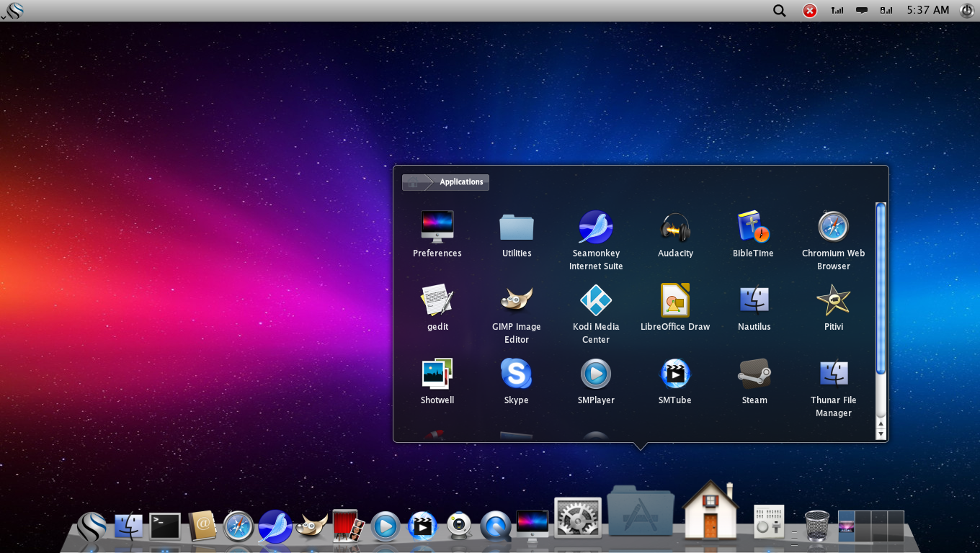
Task: Click the scroll-down arrow in Applications popup
Action: pos(881,434)
